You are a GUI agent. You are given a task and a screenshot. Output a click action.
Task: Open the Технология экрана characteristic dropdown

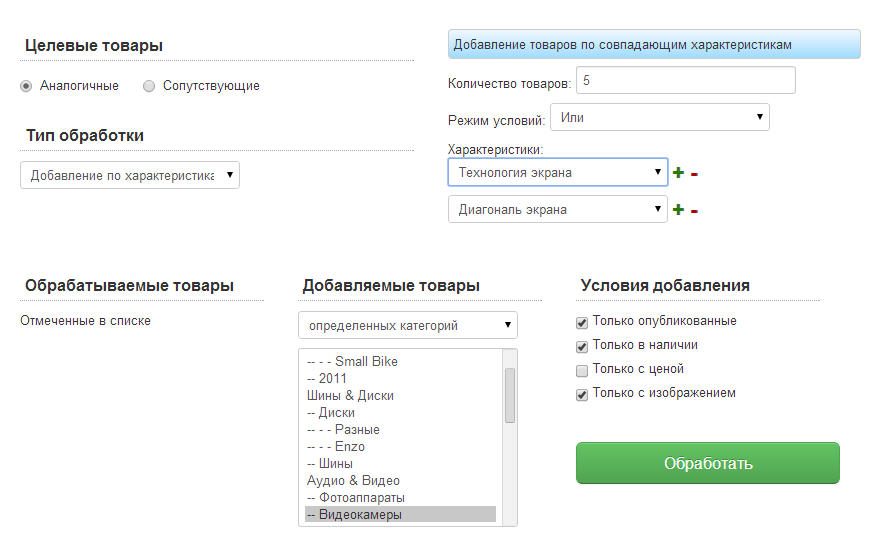557,173
